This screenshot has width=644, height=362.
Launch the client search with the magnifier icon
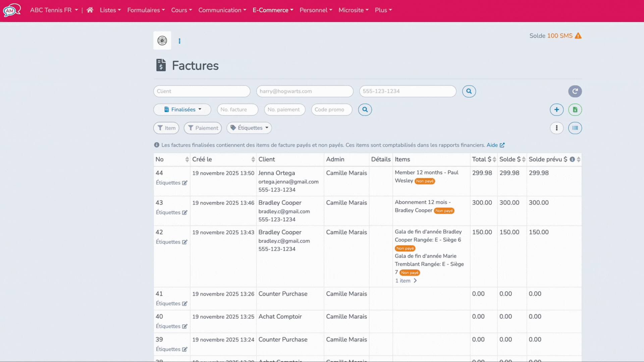469,91
